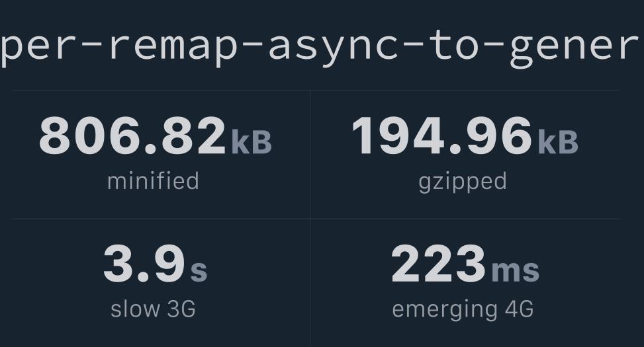The width and height of the screenshot is (644, 347).
Task: Click horizontal divider under the gzipped stat
Action: pos(465,219)
